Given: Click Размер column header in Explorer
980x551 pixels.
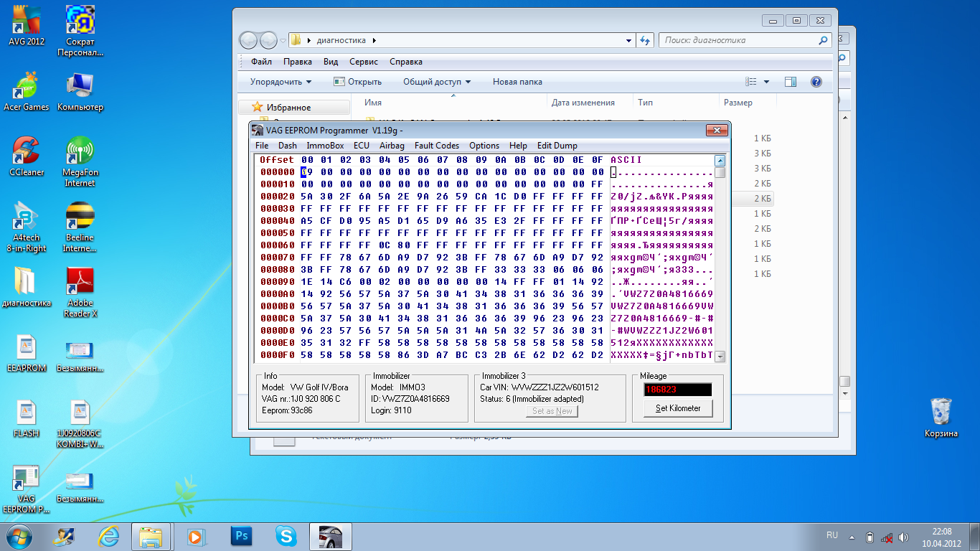Looking at the screenshot, I should pyautogui.click(x=738, y=103).
